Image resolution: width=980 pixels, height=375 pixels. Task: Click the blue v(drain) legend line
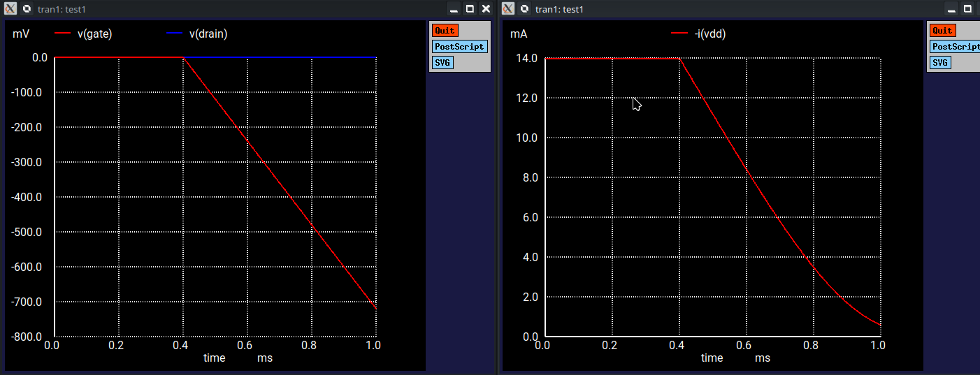pos(175,34)
